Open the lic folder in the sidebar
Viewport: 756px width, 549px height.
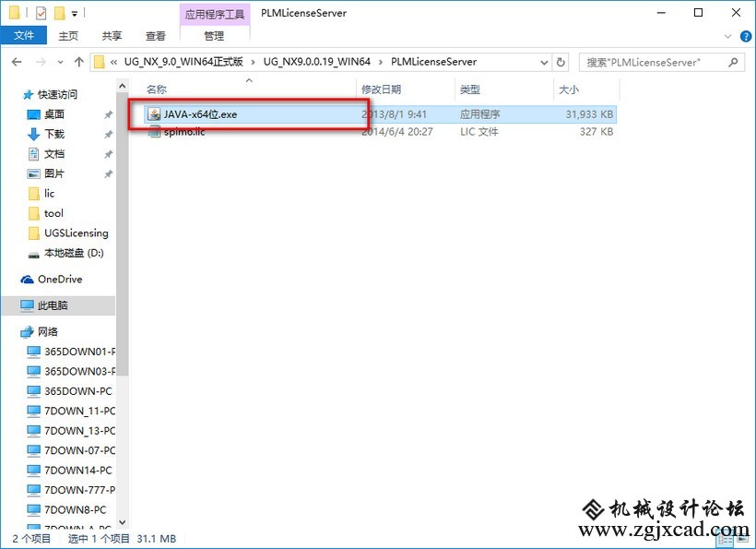(x=49, y=194)
